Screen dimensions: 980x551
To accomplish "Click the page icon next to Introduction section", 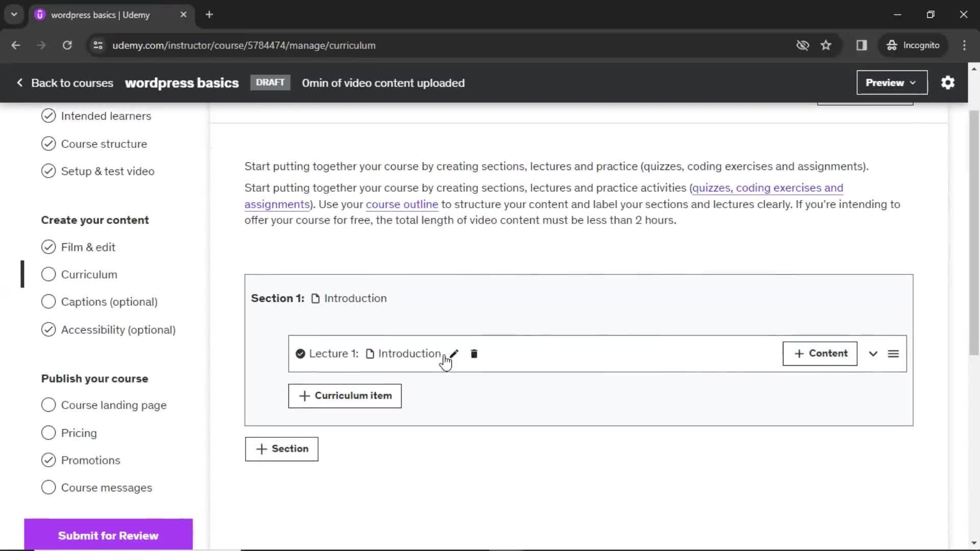I will coord(315,298).
